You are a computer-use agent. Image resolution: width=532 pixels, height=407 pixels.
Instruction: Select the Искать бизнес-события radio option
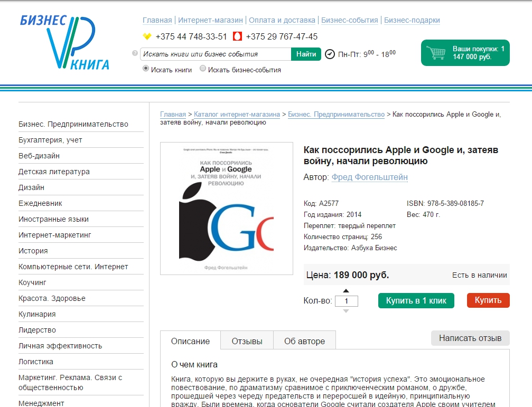coord(203,69)
